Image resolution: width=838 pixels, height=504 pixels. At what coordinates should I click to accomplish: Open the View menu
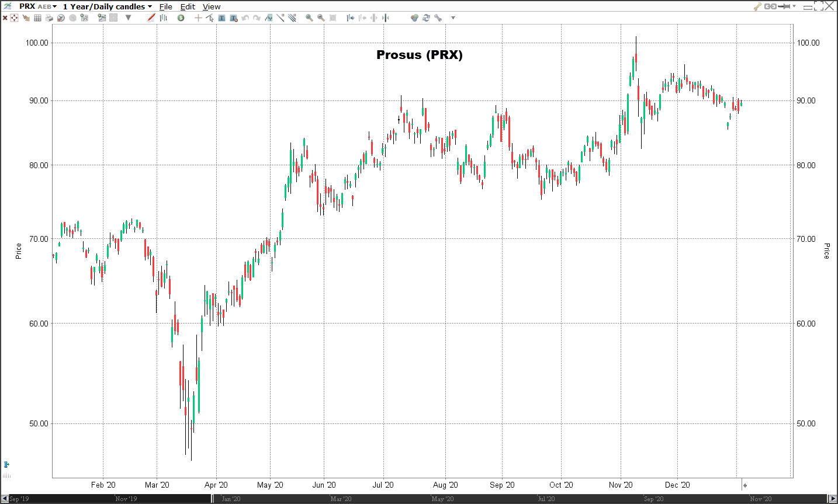point(212,6)
